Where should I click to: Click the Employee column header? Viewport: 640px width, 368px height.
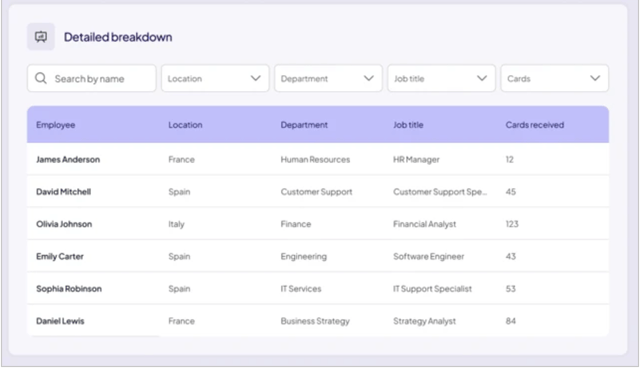point(56,125)
